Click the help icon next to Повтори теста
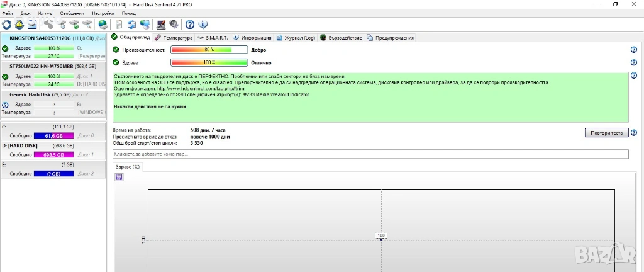 click(633, 133)
